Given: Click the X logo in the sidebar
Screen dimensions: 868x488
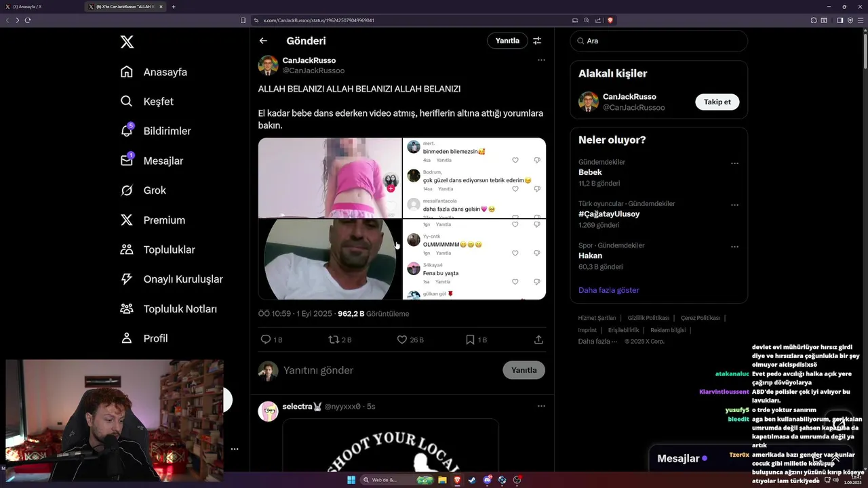Looking at the screenshot, I should click(127, 42).
